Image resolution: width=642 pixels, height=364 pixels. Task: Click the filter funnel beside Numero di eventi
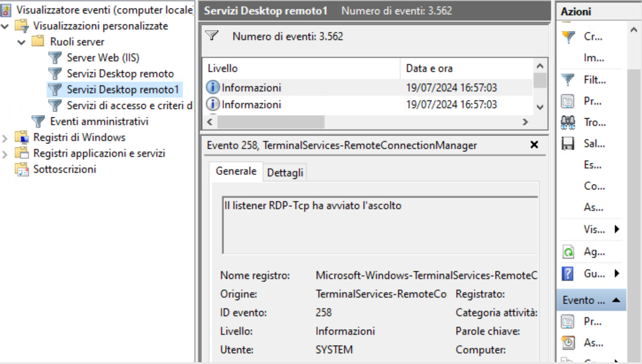click(x=212, y=36)
